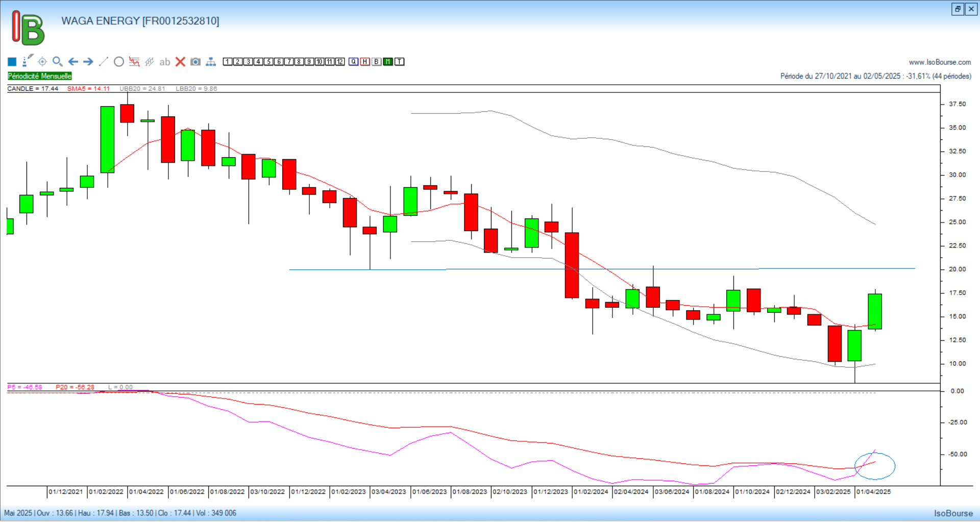
Task: Click the Période du 27/10/2021 summary text
Action: (x=876, y=76)
